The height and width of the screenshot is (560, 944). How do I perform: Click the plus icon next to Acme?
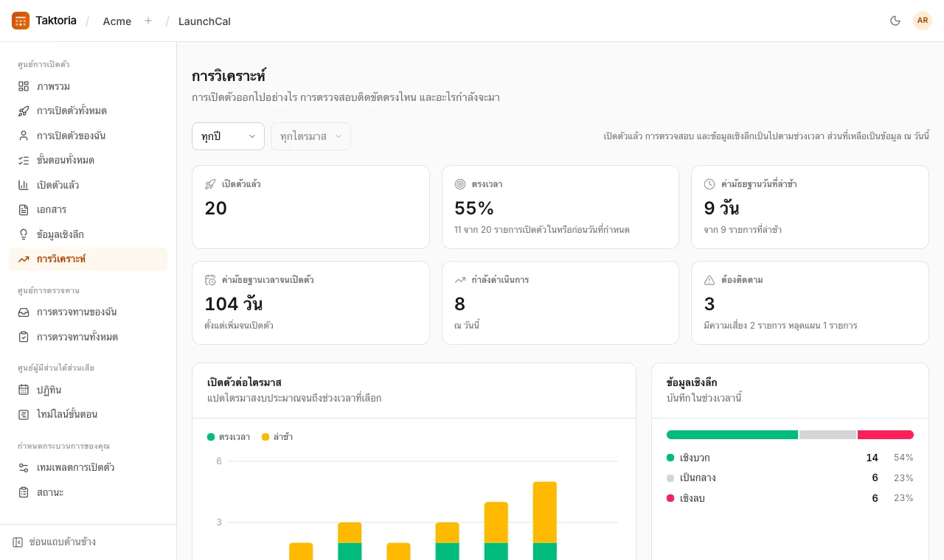pyautogui.click(x=148, y=21)
